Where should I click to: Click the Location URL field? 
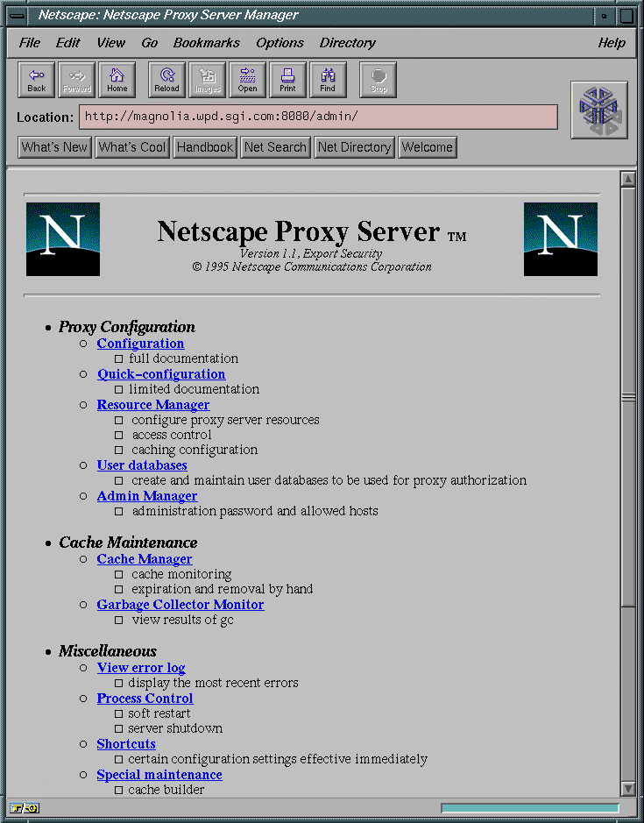[x=318, y=117]
